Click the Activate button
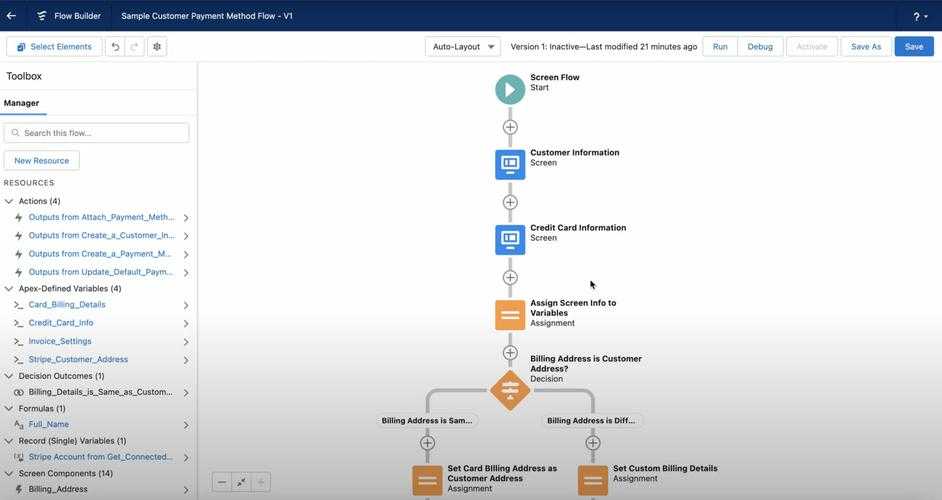942x500 pixels. coord(812,47)
